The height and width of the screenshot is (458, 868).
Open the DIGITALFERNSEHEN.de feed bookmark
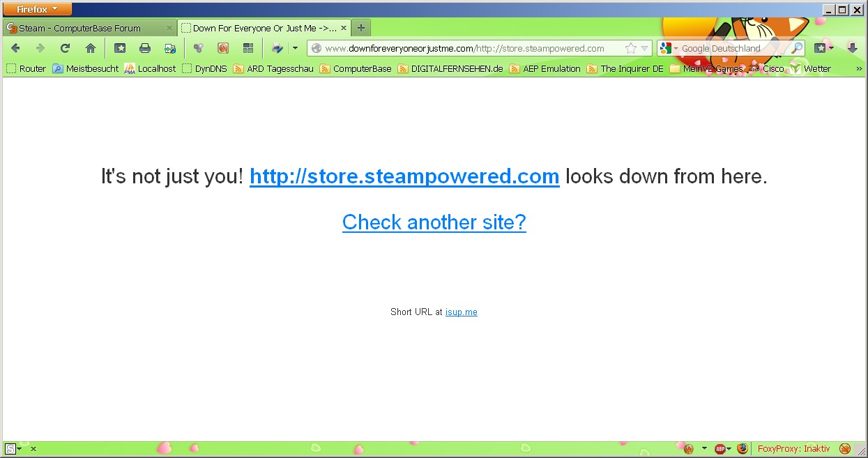point(450,68)
